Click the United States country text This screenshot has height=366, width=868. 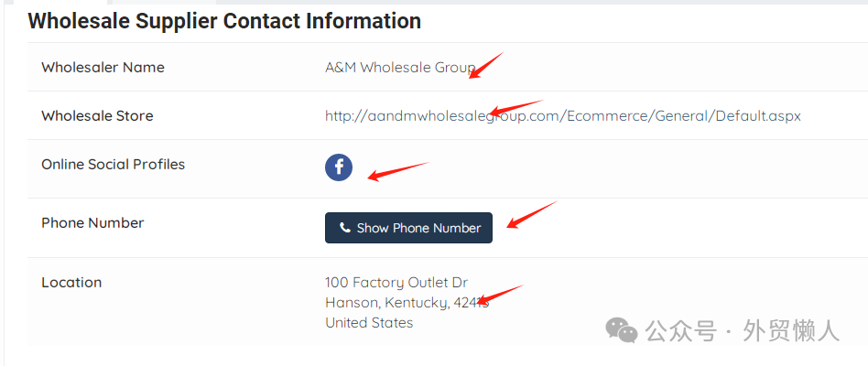tap(369, 323)
